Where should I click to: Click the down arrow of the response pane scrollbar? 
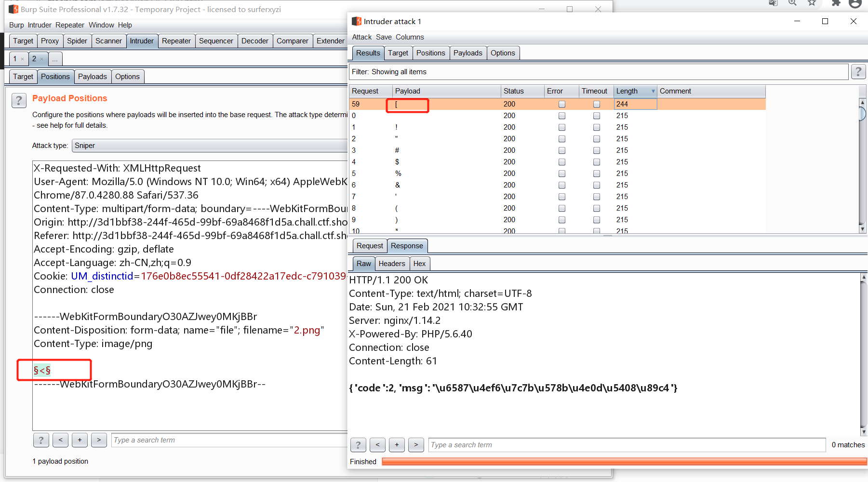864,432
